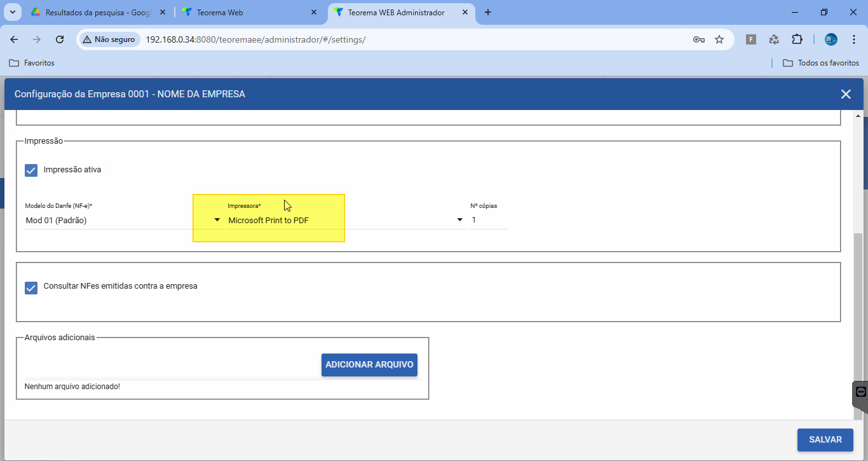This screenshot has width=868, height=461.
Task: Click the TeamViewer side panel icon
Action: point(860,392)
